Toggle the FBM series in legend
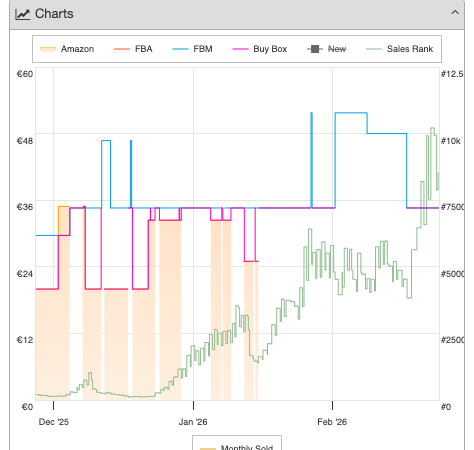This screenshot has width=474, height=450. [192, 49]
